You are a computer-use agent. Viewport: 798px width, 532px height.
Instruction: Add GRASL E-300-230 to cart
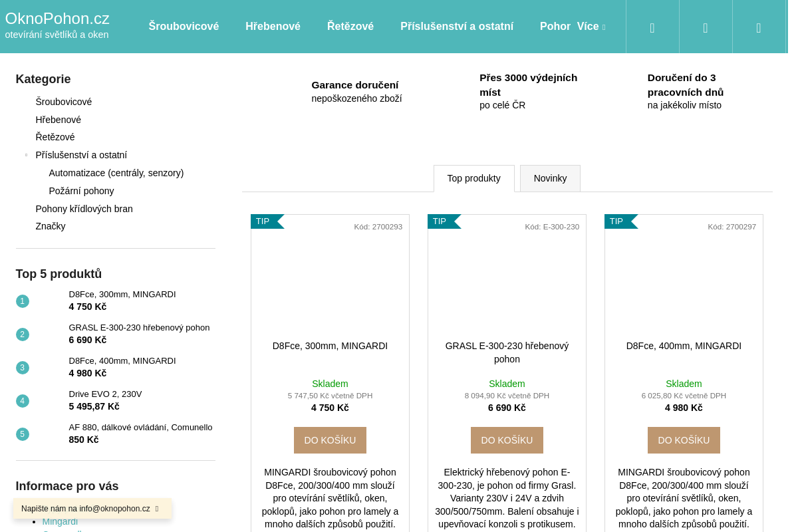click(x=507, y=440)
